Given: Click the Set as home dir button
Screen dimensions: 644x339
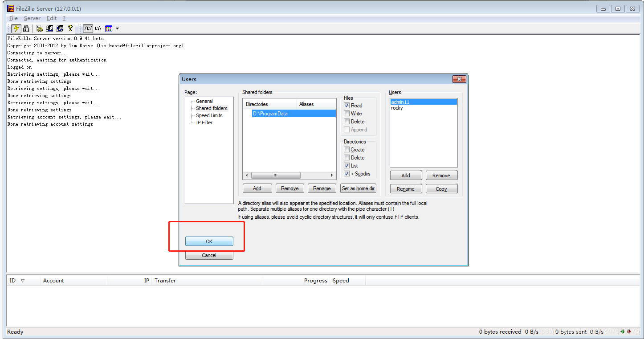Looking at the screenshot, I should pyautogui.click(x=358, y=188).
